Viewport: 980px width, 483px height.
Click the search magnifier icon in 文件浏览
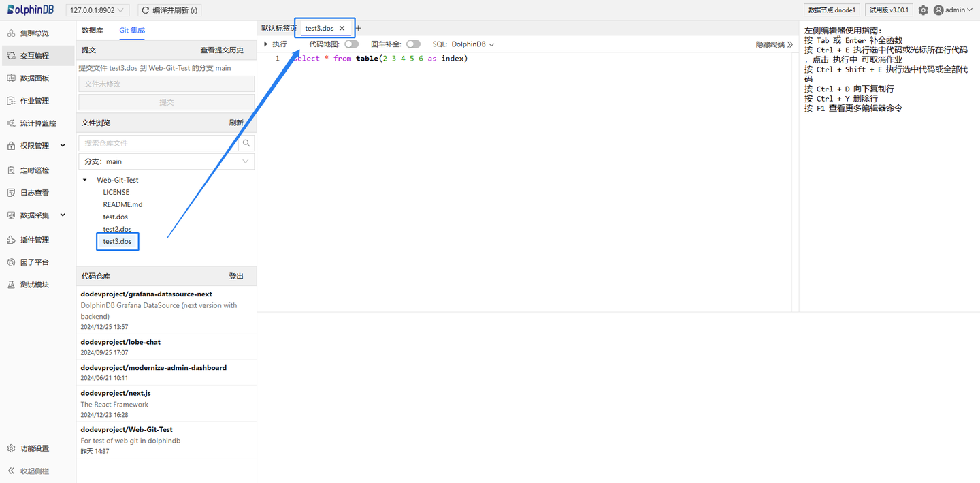click(x=246, y=143)
